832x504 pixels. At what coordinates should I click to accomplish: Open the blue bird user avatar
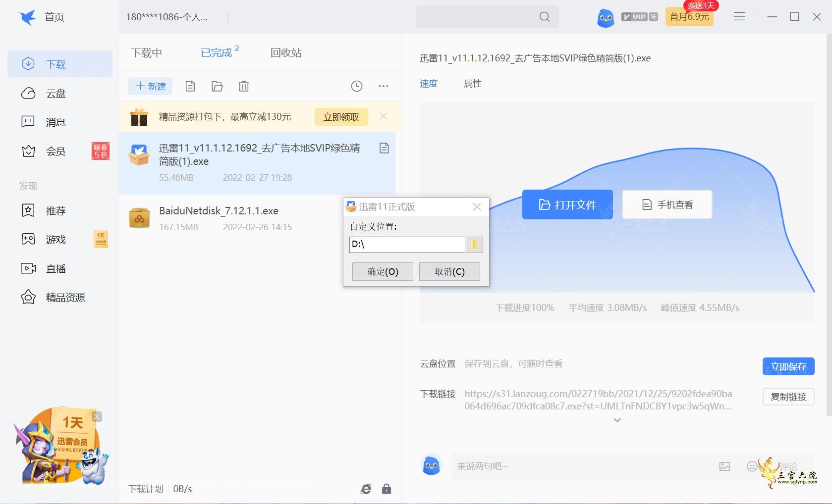point(606,18)
